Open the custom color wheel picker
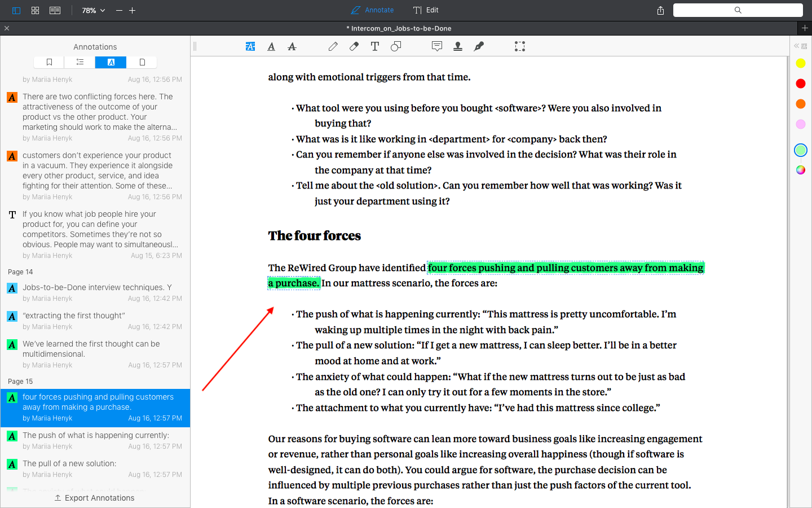 (801, 170)
